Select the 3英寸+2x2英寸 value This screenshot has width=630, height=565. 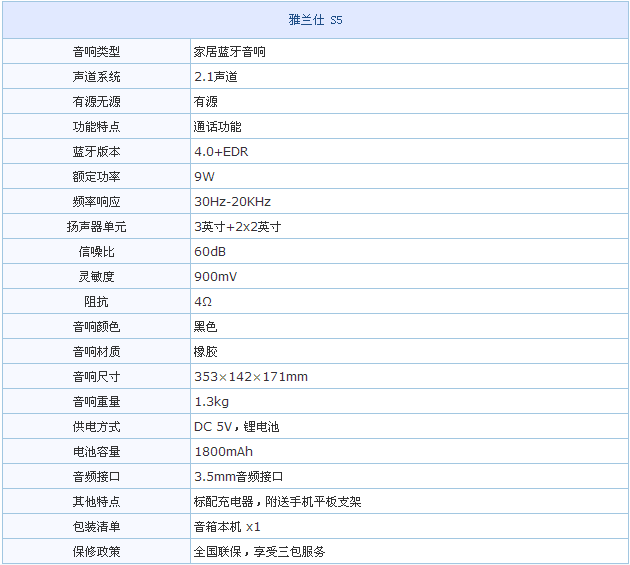pos(237,227)
